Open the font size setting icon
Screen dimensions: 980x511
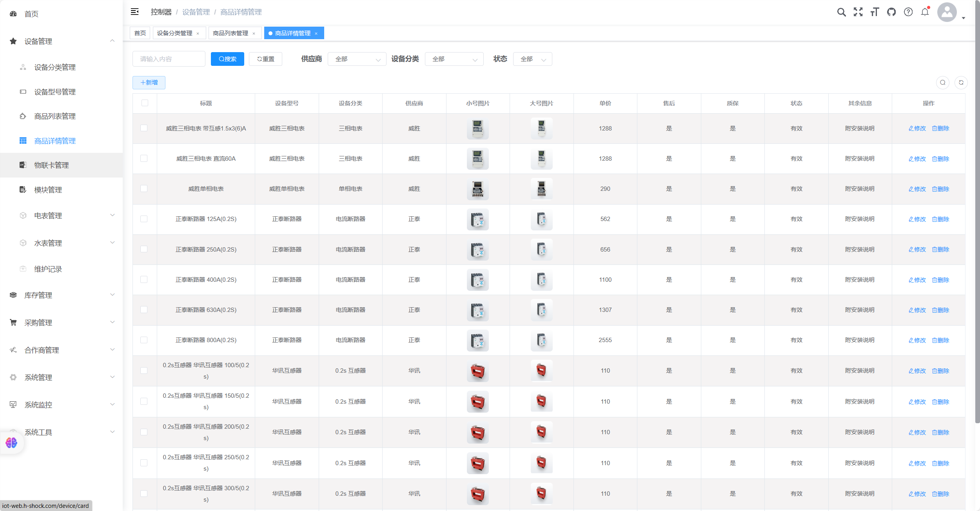pyautogui.click(x=875, y=12)
